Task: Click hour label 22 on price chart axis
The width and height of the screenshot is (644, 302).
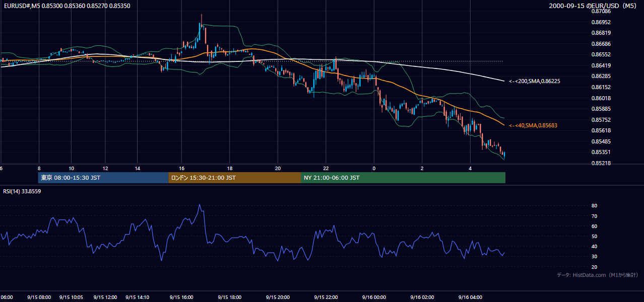Action: coord(326,168)
